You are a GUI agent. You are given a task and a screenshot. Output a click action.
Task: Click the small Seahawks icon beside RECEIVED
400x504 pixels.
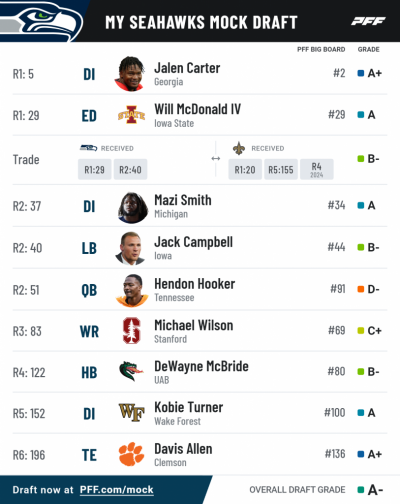point(88,148)
